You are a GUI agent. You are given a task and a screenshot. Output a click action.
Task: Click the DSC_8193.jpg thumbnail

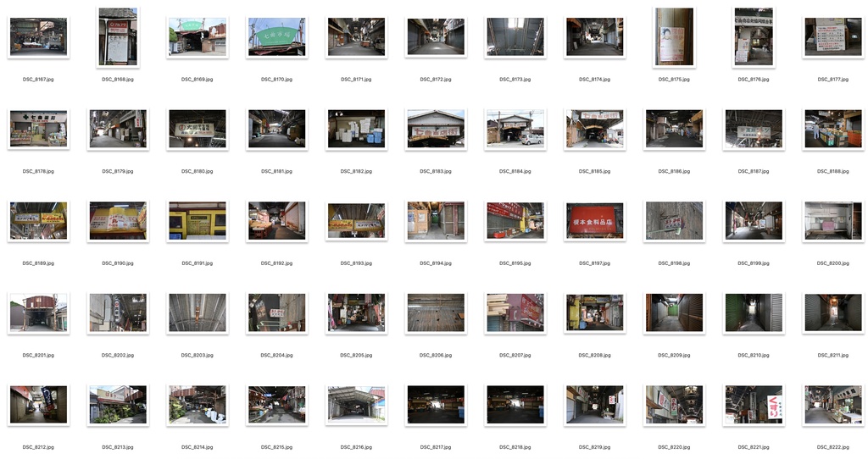click(356, 221)
